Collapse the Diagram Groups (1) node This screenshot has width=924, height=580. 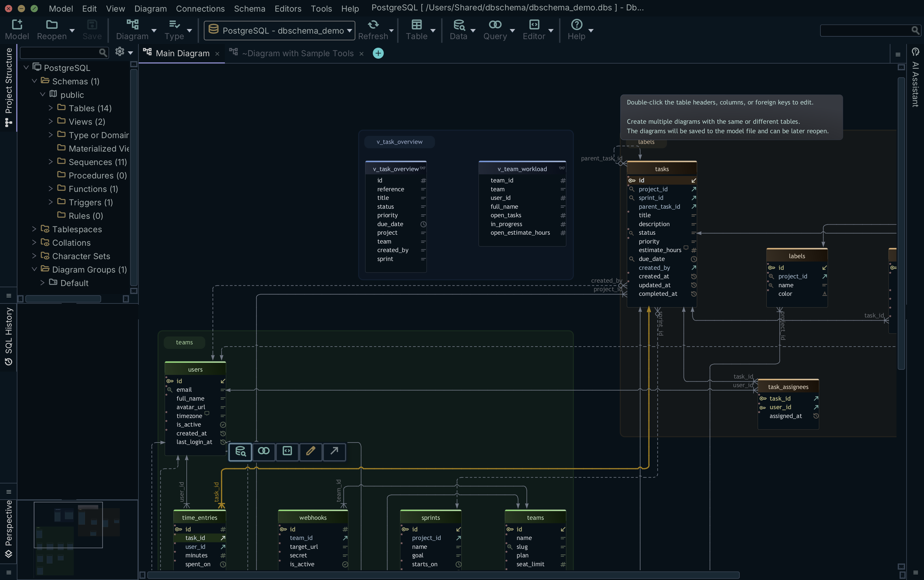(x=34, y=269)
